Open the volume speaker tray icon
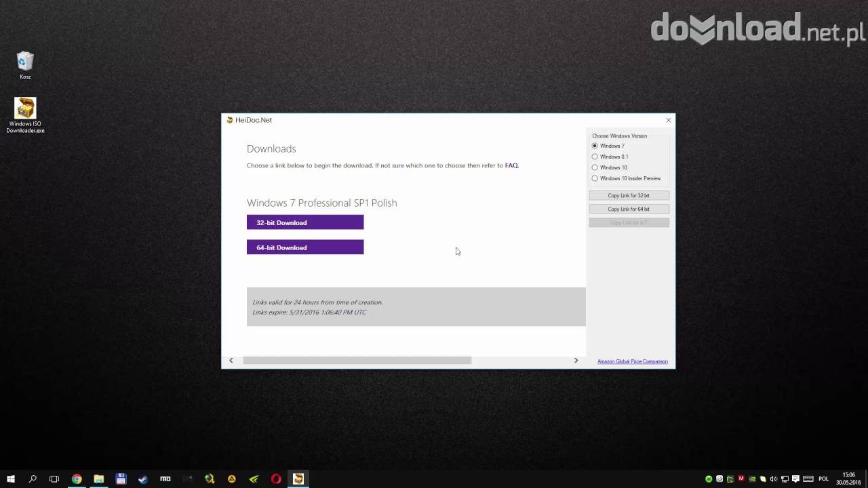 774,479
